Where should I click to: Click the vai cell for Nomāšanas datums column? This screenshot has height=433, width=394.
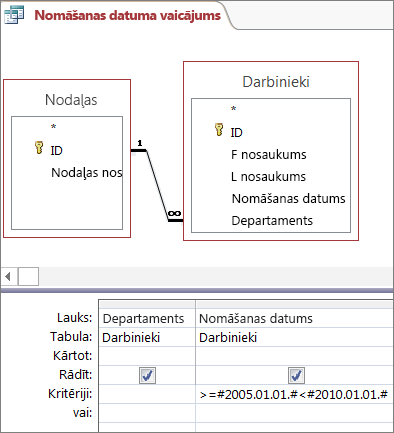tap(294, 413)
